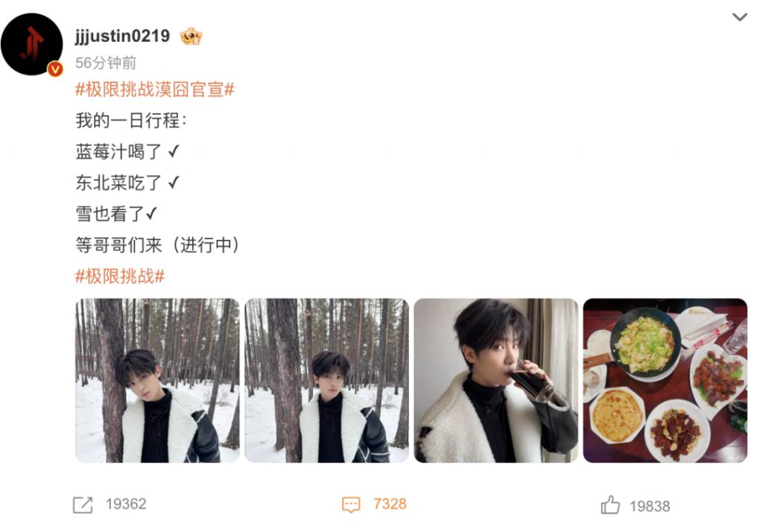
Task: Like the post with thumbs-up icon
Action: tap(610, 504)
